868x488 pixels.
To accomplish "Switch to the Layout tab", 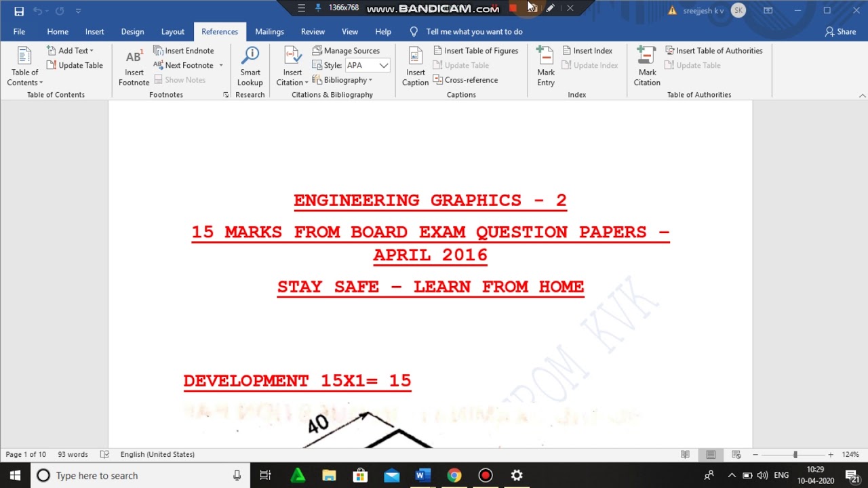I will click(x=172, y=32).
